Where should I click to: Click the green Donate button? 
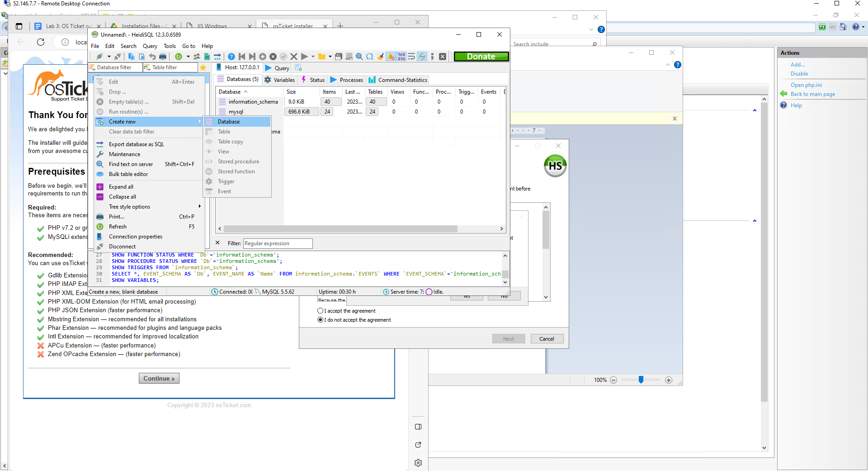(481, 57)
